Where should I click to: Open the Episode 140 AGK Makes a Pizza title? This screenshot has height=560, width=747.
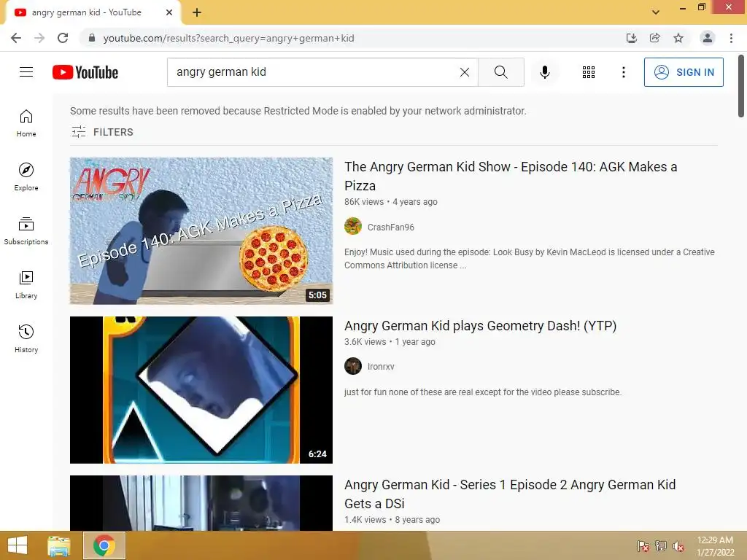[x=511, y=176]
